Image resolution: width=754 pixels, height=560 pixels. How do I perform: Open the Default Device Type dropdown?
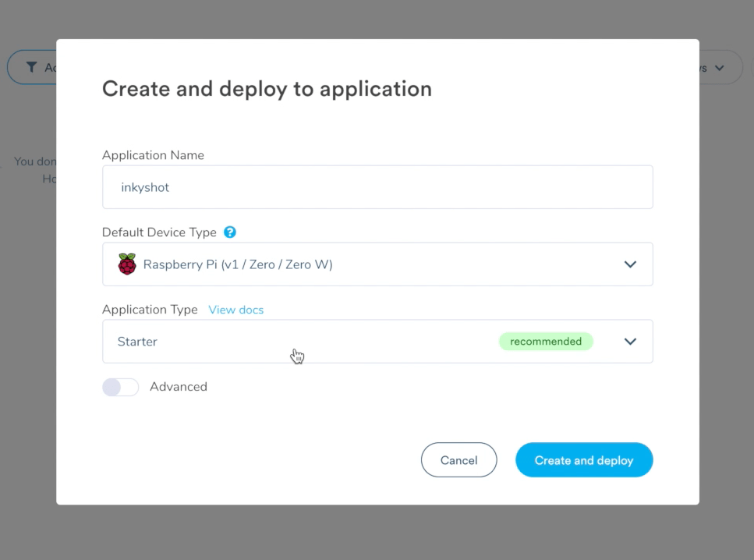pyautogui.click(x=377, y=264)
